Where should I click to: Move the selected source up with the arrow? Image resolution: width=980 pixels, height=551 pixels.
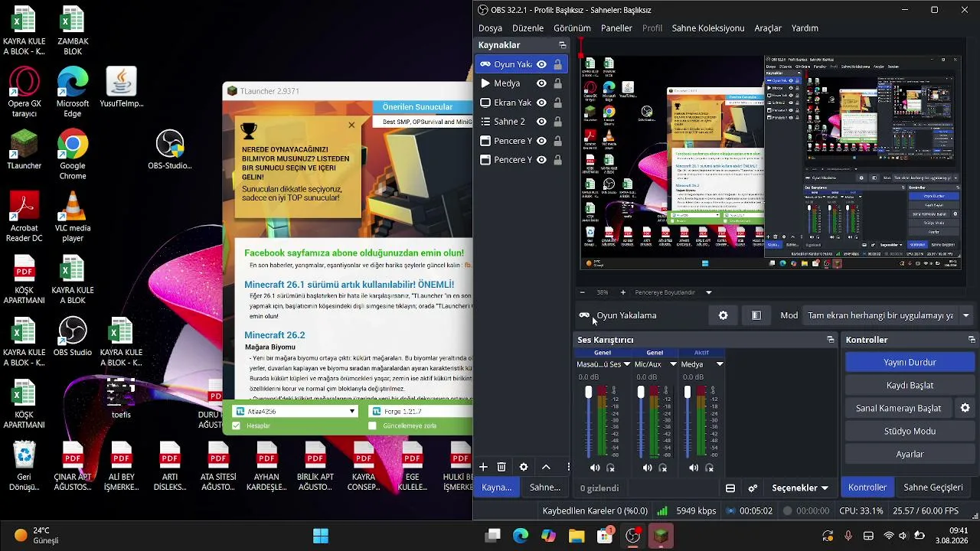(x=546, y=467)
